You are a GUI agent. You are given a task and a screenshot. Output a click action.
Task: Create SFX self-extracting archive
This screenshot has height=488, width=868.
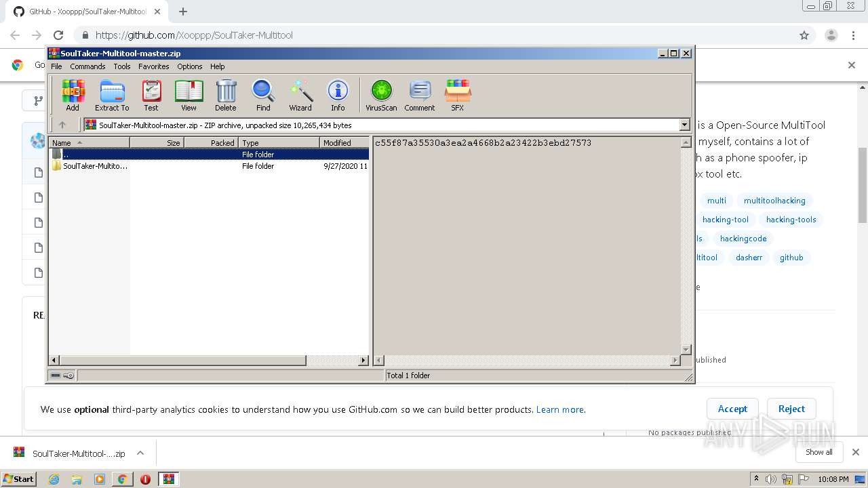point(458,95)
